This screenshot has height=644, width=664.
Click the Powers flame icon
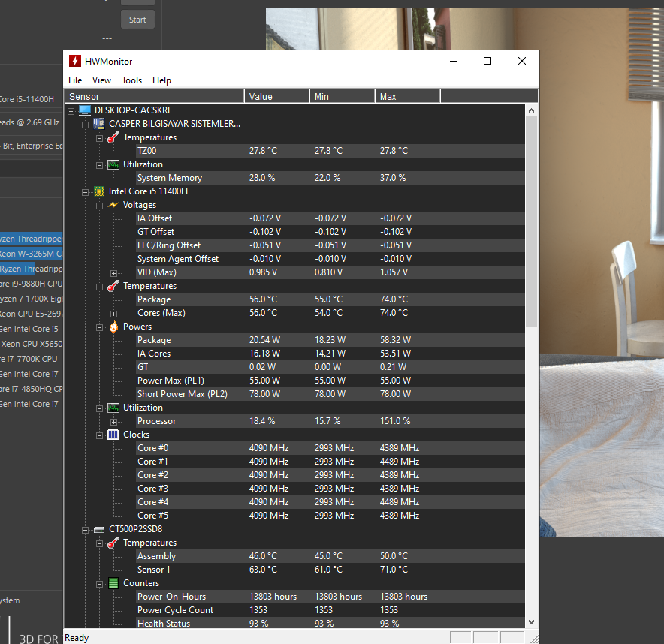[x=113, y=327]
